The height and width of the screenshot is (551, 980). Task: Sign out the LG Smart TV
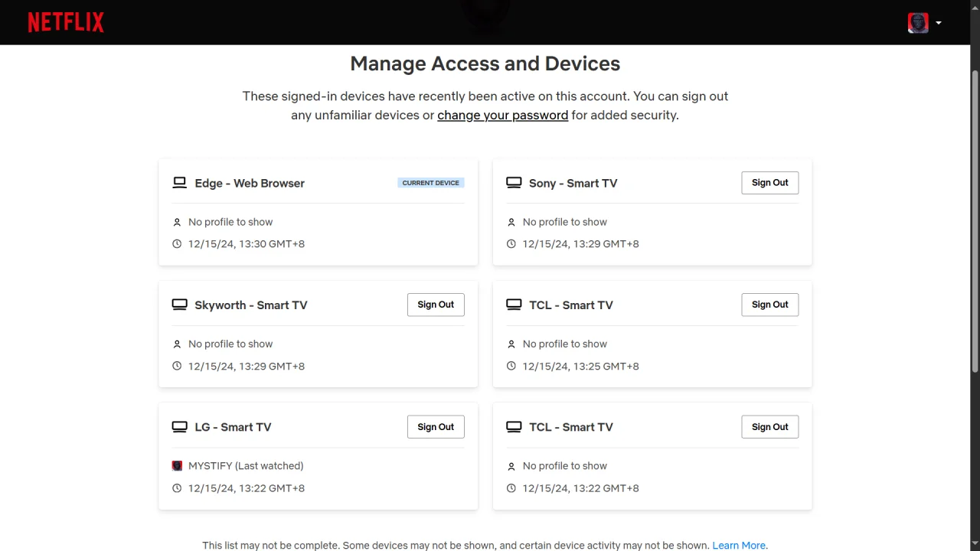click(436, 427)
